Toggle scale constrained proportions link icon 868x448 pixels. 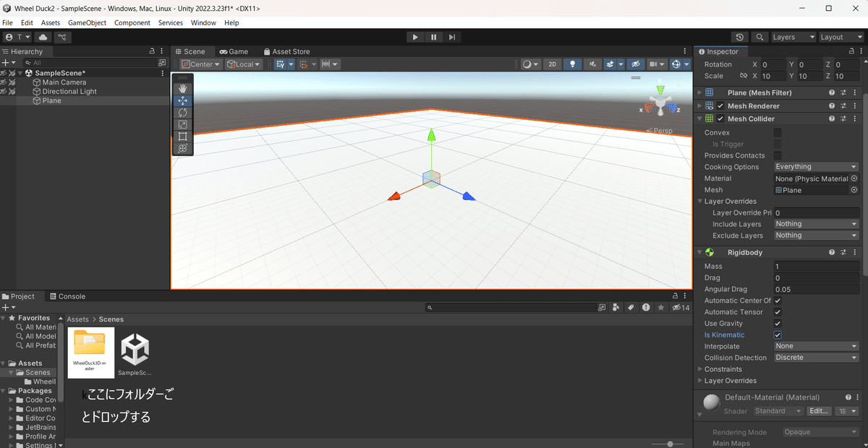[743, 76]
